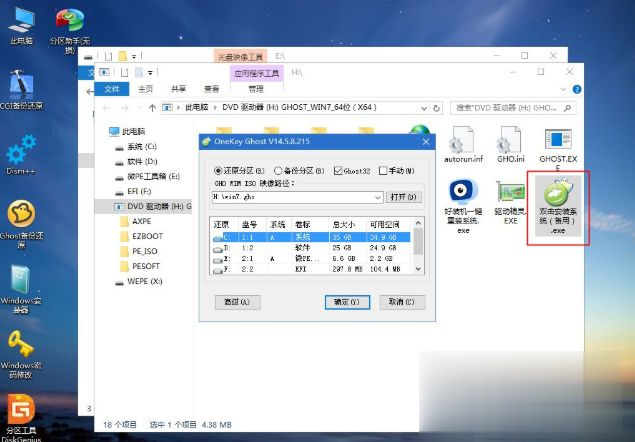Launch the Dism++ desktop icon
Image resolution: width=635 pixels, height=442 pixels.
coord(21,155)
